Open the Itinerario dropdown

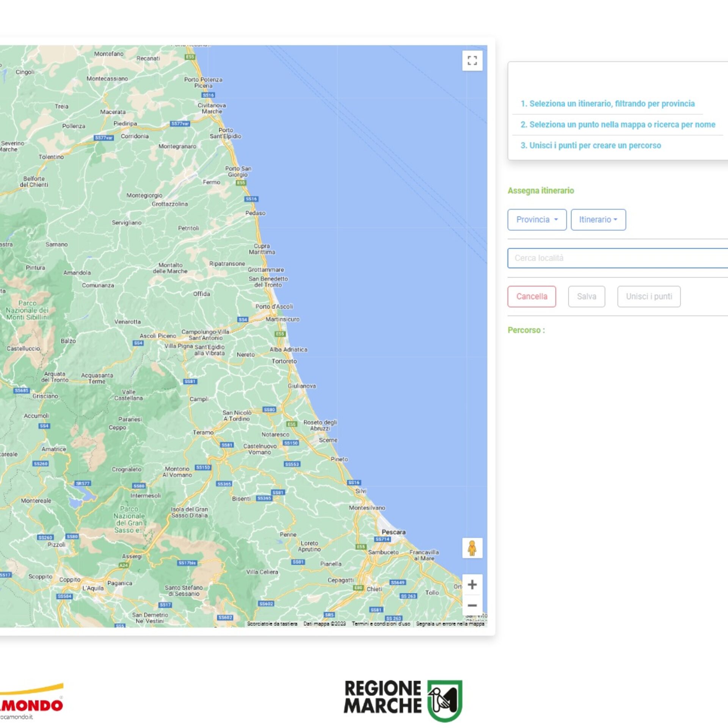coord(598,220)
